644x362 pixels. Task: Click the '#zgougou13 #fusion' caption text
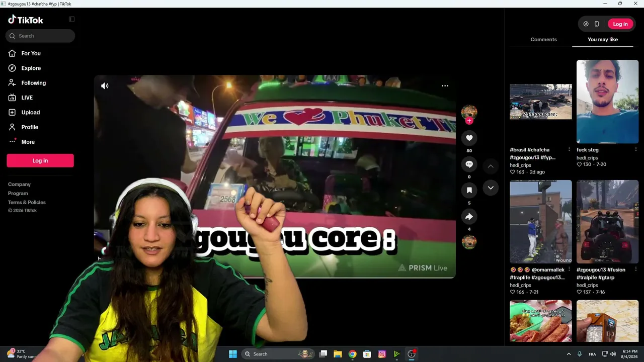[x=601, y=274]
